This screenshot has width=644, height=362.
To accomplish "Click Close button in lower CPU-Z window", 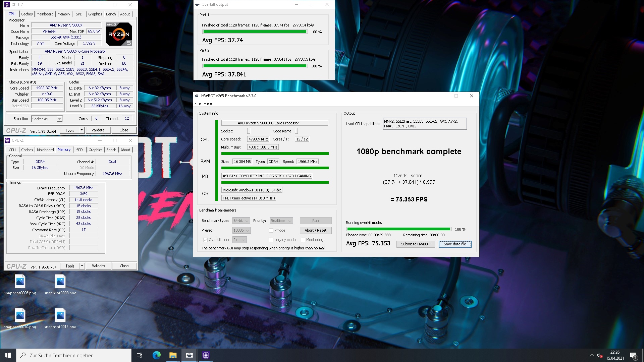I will click(x=124, y=266).
